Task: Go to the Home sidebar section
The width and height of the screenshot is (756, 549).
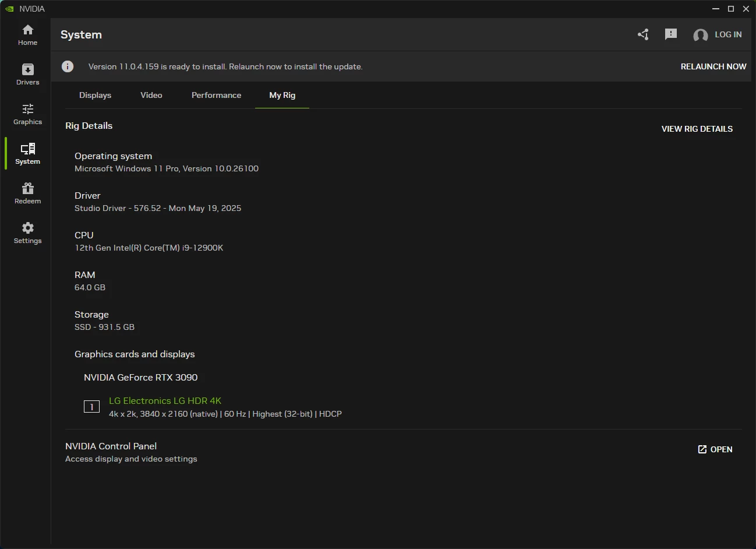Action: point(27,35)
